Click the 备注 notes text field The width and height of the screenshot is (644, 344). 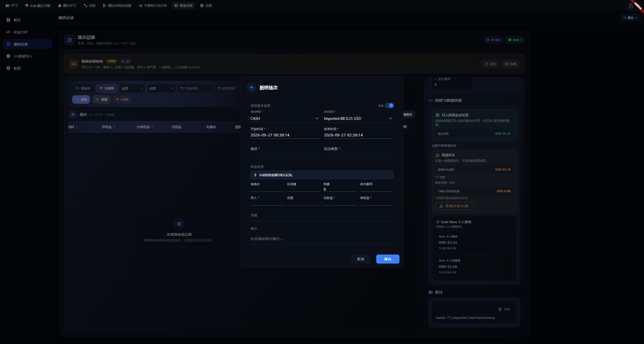pyautogui.click(x=322, y=239)
